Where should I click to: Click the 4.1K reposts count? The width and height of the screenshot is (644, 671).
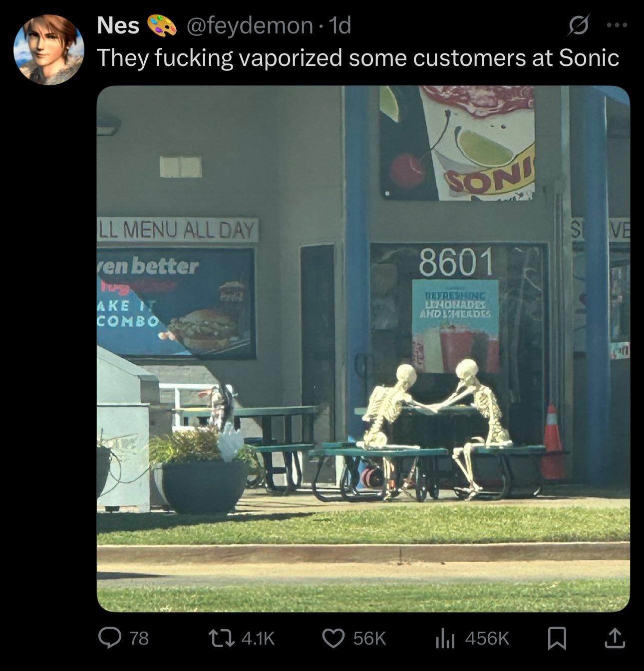258,639
